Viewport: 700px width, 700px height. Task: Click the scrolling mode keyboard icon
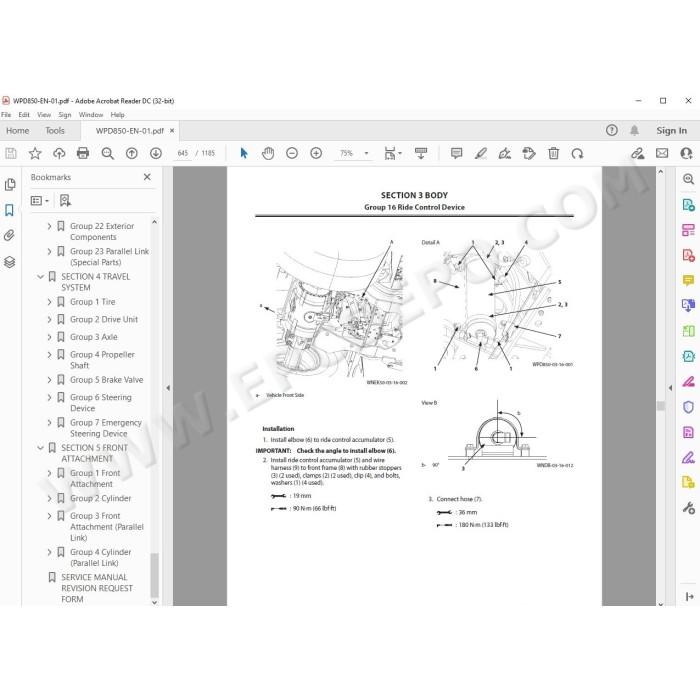click(421, 153)
